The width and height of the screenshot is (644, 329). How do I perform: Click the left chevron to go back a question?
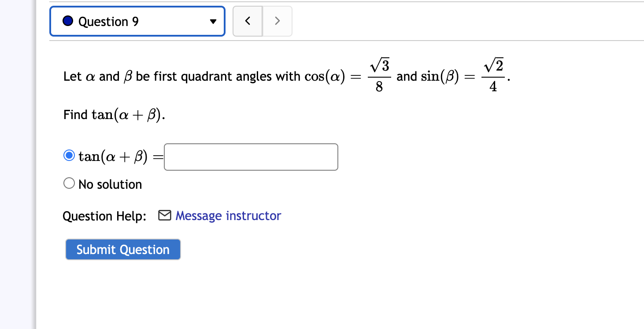pyautogui.click(x=247, y=21)
